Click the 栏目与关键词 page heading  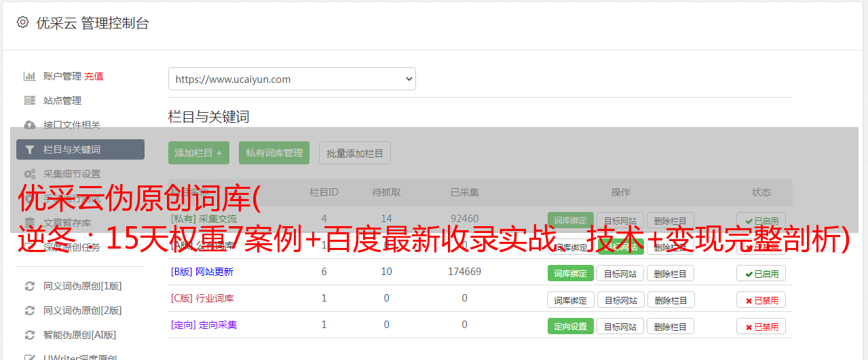tap(209, 117)
